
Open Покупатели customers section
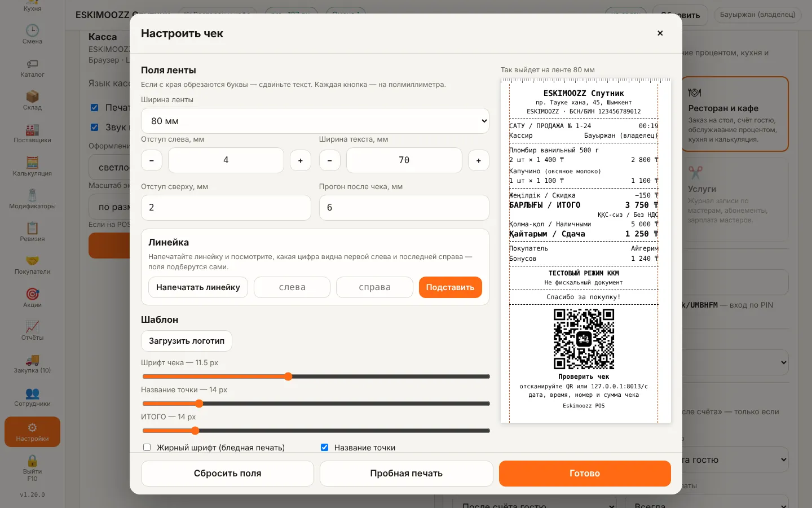tap(32, 264)
